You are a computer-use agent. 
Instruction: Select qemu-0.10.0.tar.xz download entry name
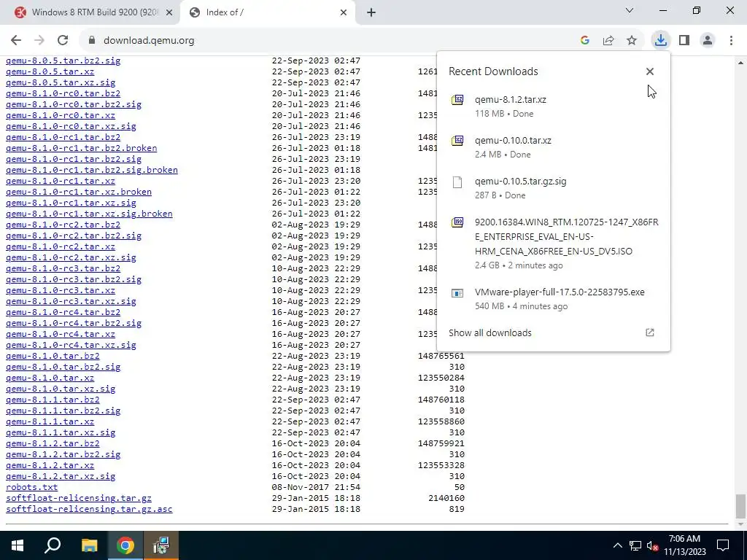(513, 141)
